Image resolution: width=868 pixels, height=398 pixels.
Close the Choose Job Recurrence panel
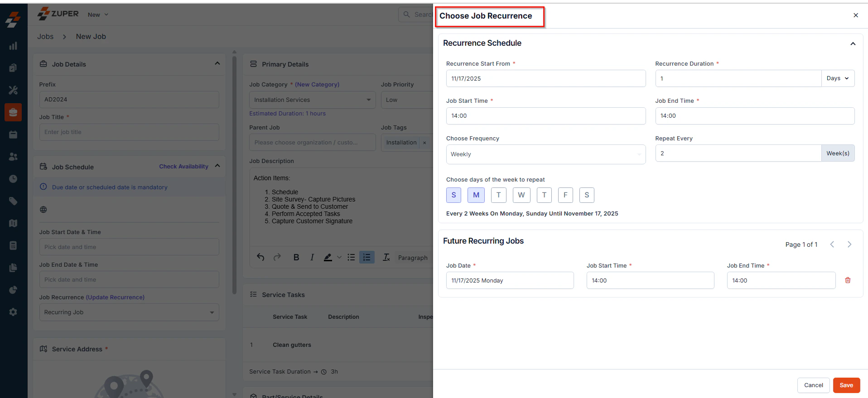click(856, 15)
